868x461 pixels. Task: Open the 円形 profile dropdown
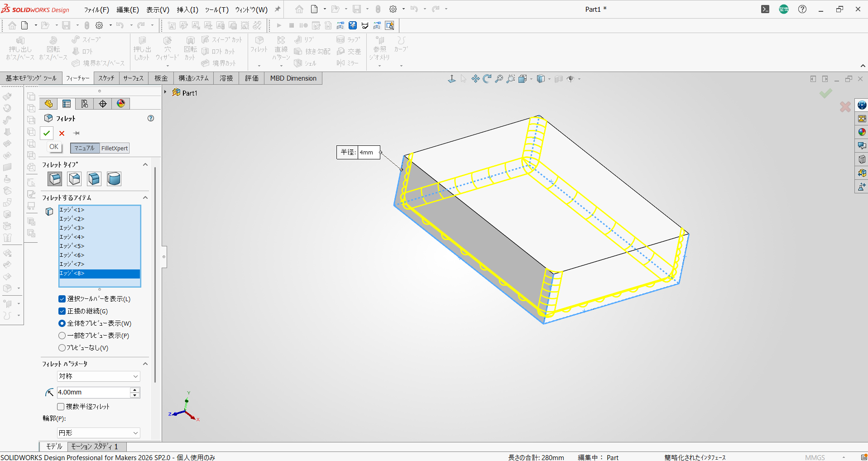99,433
